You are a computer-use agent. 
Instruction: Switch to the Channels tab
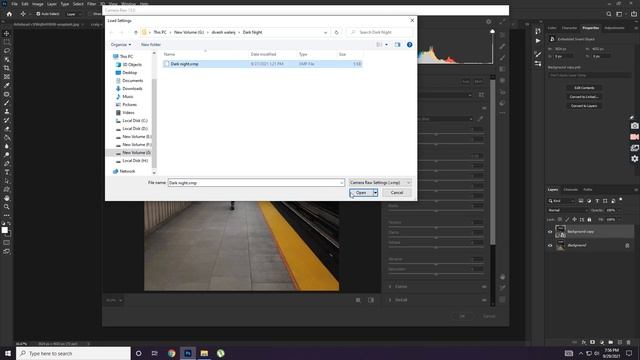tap(570, 189)
